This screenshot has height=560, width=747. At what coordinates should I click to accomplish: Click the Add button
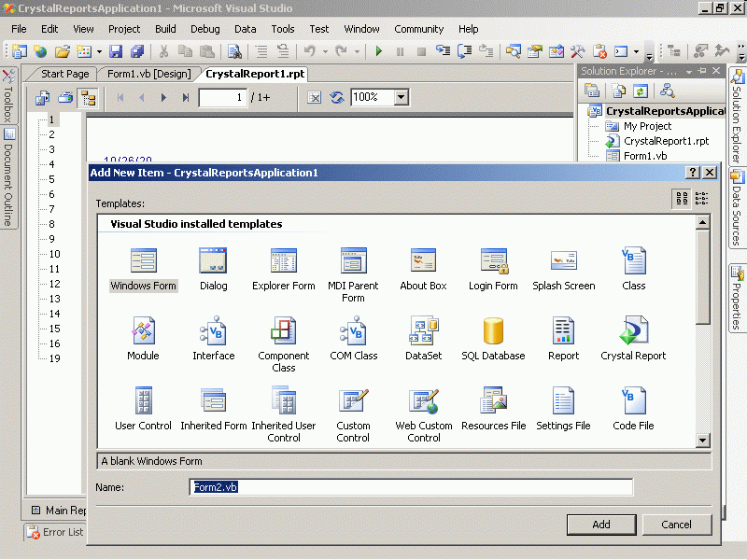[x=601, y=525]
